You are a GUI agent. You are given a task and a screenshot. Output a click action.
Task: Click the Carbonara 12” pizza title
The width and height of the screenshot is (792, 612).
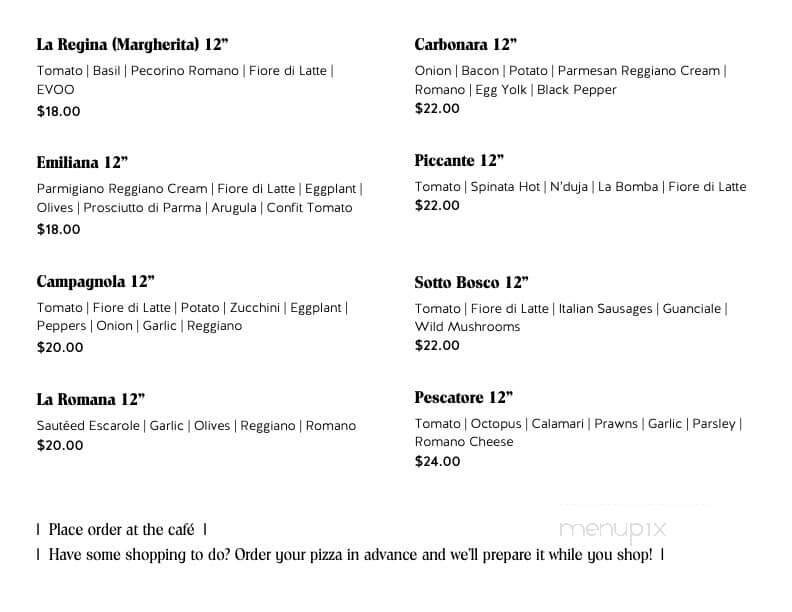pyautogui.click(x=465, y=44)
